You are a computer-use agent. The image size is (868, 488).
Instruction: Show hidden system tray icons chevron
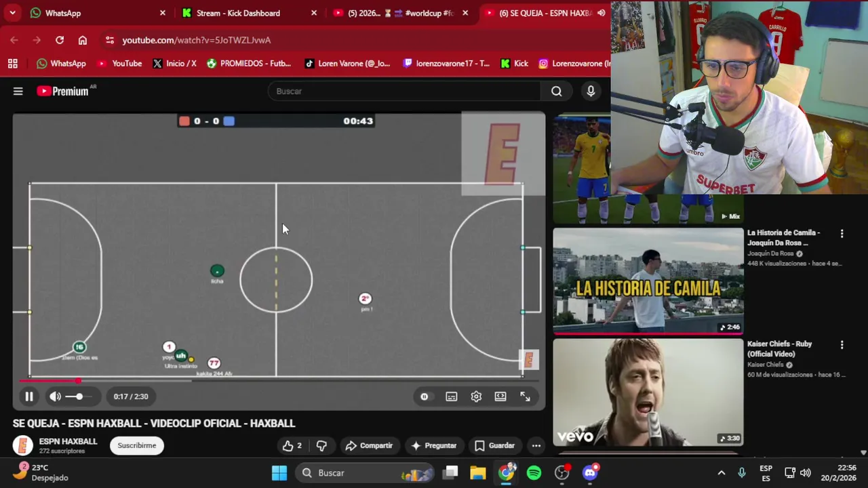pos(722,472)
